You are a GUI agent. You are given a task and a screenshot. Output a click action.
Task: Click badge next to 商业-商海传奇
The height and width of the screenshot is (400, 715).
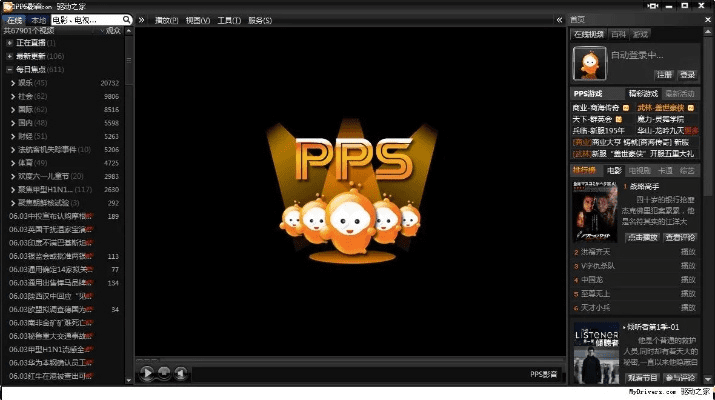626,108
